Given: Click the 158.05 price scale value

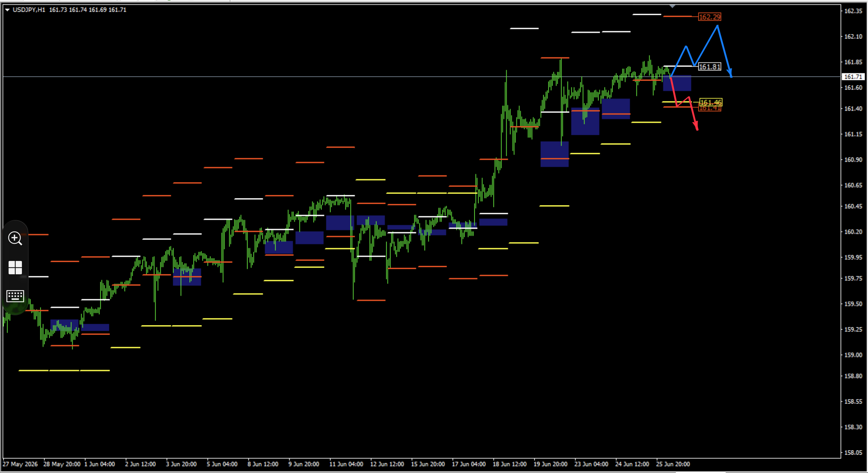Looking at the screenshot, I should click(853, 452).
